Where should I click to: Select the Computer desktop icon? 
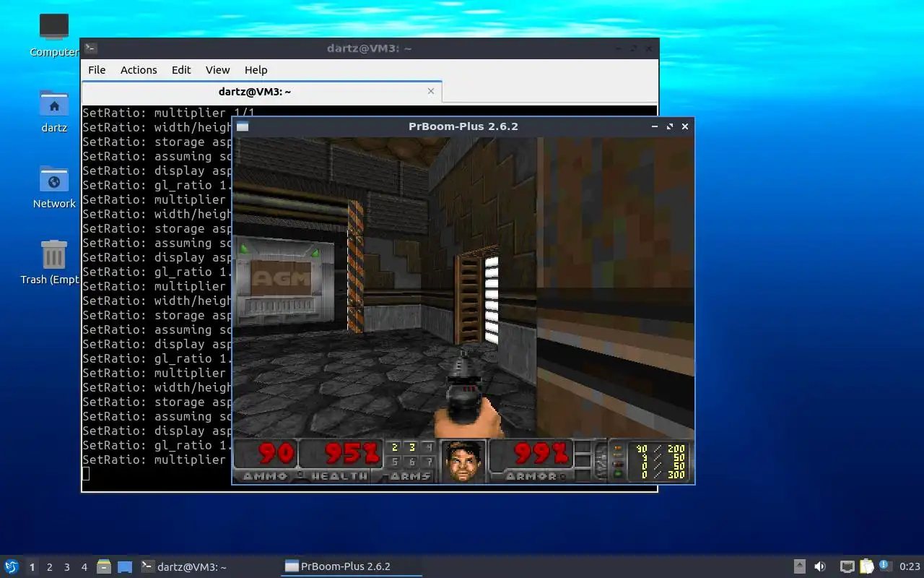[x=54, y=35]
